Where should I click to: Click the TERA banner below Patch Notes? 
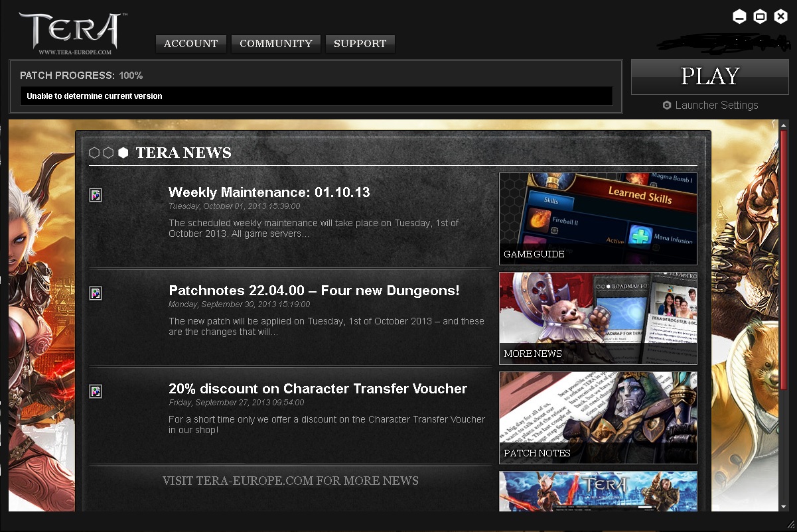598,491
